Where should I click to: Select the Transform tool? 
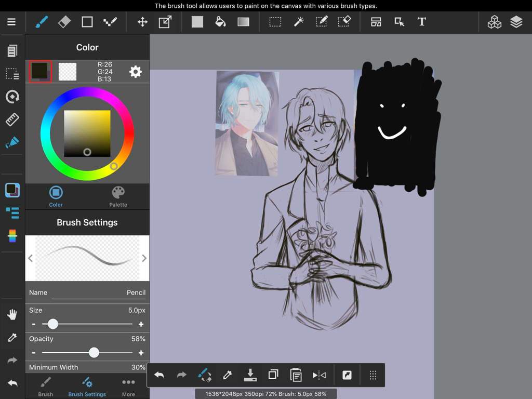165,22
